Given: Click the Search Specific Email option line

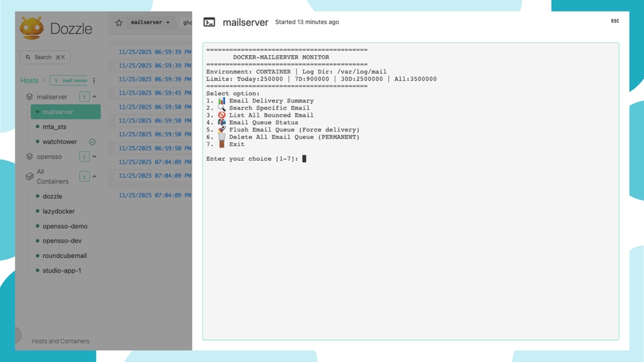Looking at the screenshot, I should click(x=258, y=108).
